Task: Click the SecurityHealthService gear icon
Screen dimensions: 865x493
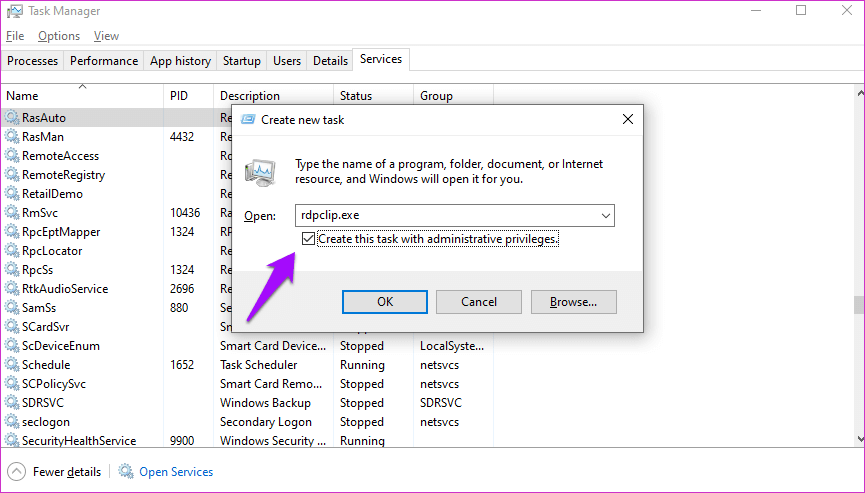Action: point(12,441)
